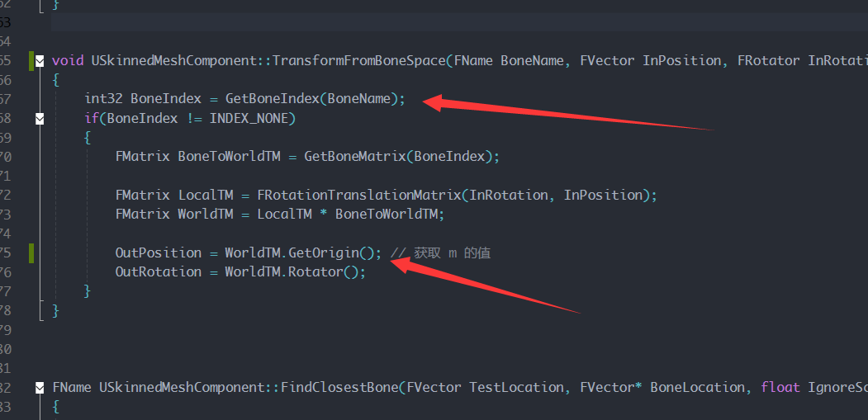Collapse the FindClosestBone function fold marker
Viewport: 868px width, 420px height.
(40, 387)
